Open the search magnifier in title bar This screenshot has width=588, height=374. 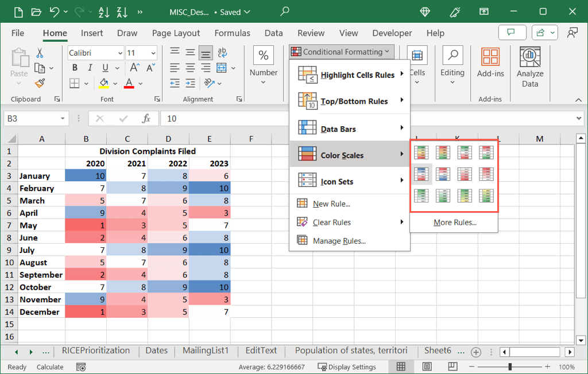click(x=285, y=11)
